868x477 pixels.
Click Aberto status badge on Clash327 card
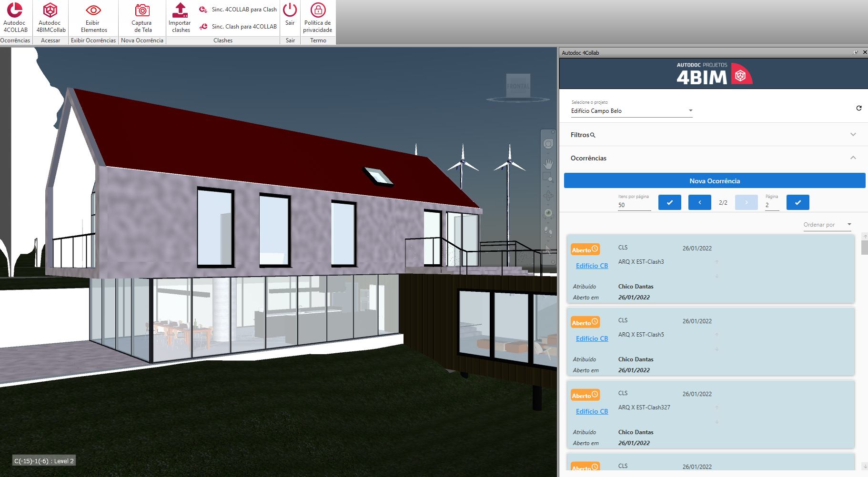pos(585,395)
